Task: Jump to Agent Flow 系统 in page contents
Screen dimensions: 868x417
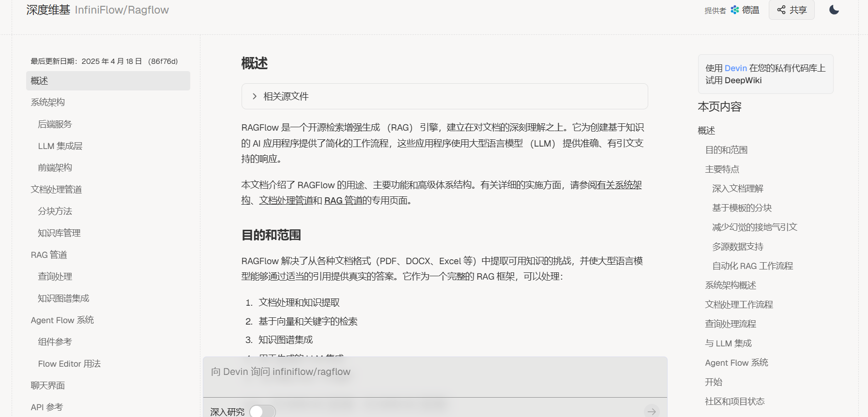Action: pos(737,362)
